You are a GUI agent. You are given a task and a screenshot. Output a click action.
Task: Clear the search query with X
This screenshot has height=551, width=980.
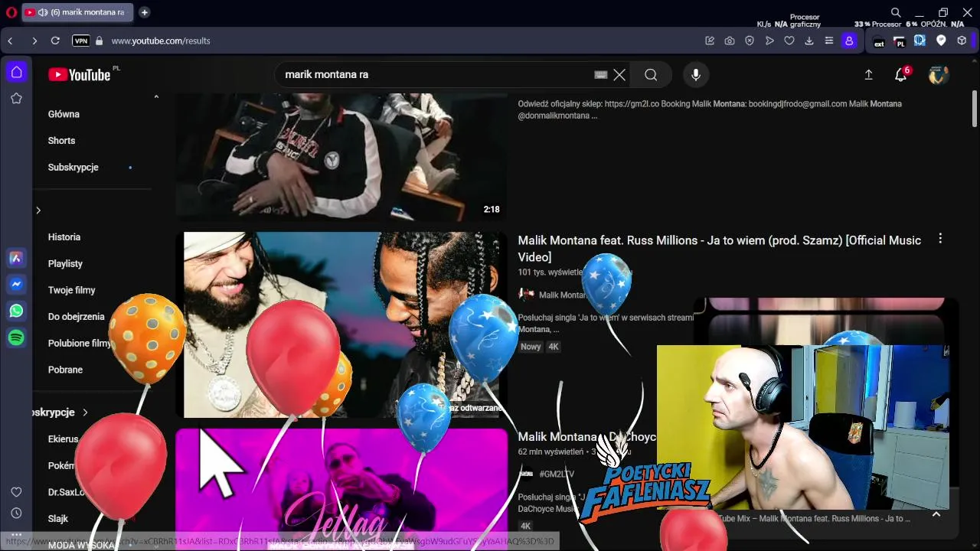point(619,74)
